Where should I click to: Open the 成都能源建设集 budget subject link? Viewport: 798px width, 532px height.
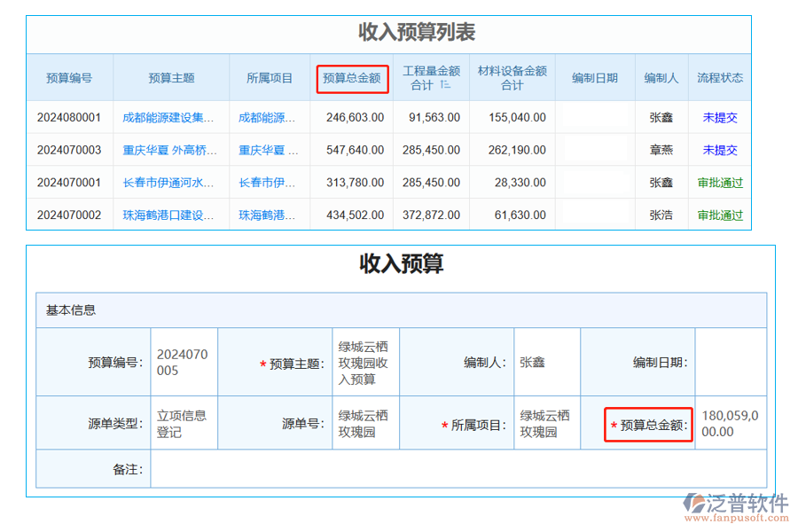click(170, 117)
